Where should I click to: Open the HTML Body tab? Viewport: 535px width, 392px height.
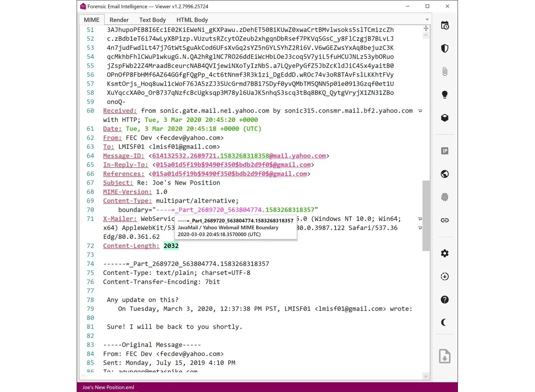click(x=192, y=20)
